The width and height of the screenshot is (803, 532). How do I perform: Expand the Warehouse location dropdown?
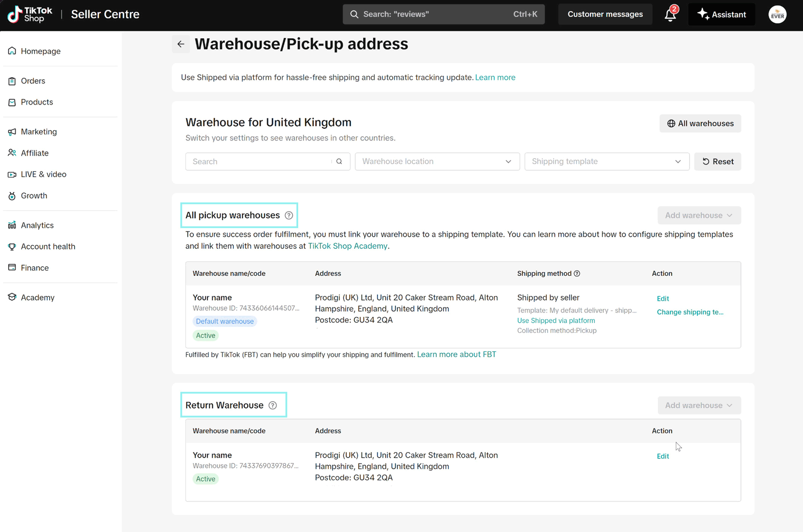pyautogui.click(x=437, y=161)
